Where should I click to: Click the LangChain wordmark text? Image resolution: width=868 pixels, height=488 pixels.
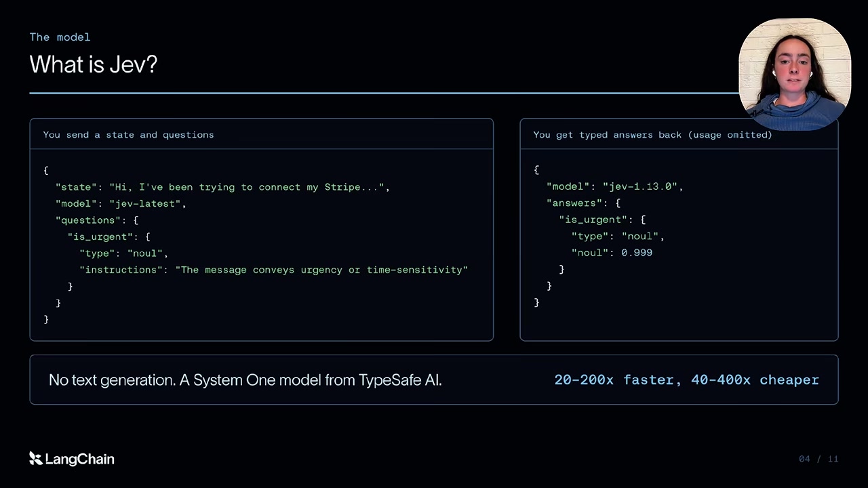(79, 459)
